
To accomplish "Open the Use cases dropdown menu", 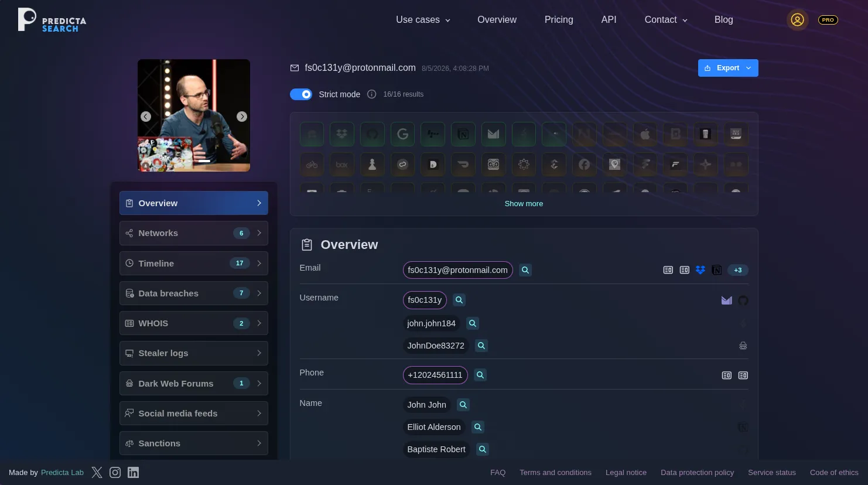I will [x=423, y=20].
